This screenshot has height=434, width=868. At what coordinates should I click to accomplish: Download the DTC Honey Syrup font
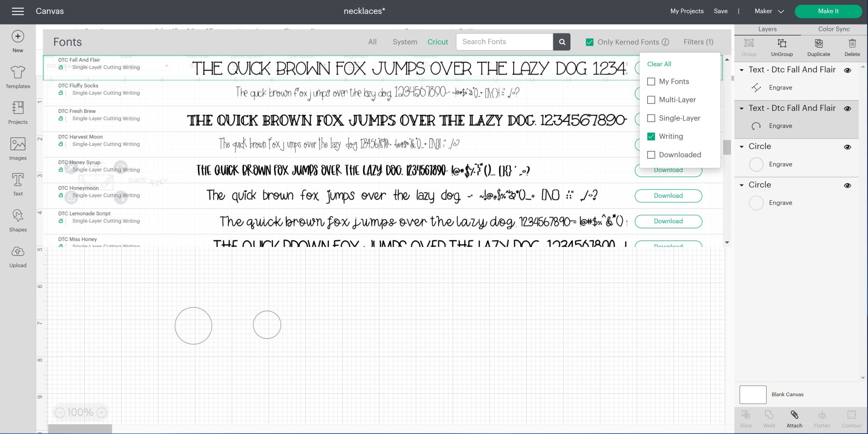[x=668, y=171]
